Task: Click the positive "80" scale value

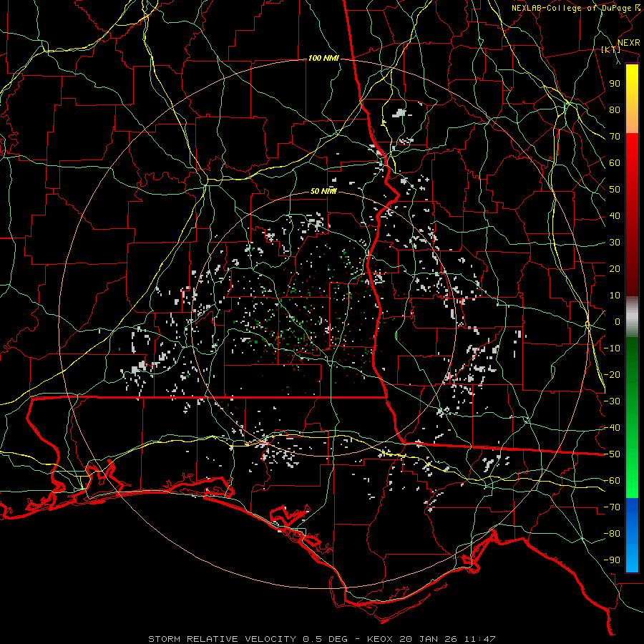Action: (615, 110)
